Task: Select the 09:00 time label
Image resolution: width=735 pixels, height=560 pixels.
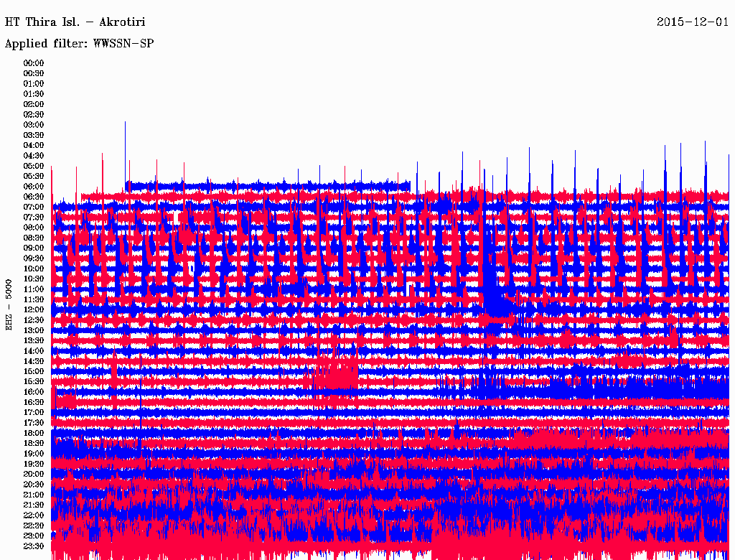Action: (x=34, y=248)
